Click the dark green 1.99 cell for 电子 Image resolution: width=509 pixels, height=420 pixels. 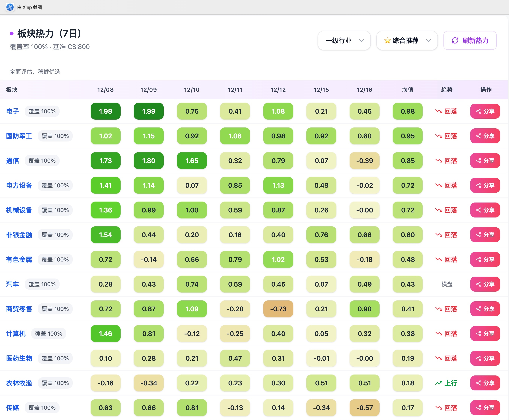pyautogui.click(x=148, y=111)
